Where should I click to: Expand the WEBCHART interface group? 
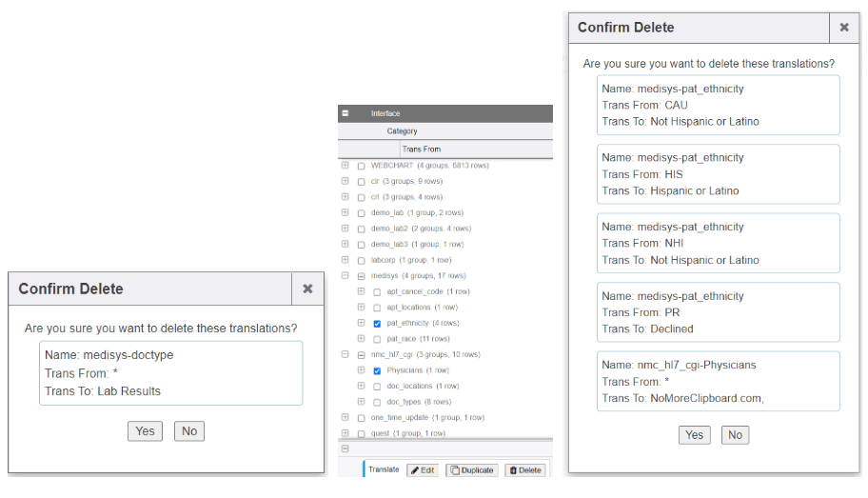point(345,166)
